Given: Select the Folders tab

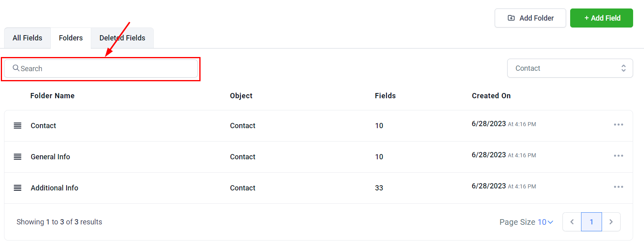Looking at the screenshot, I should pyautogui.click(x=71, y=38).
